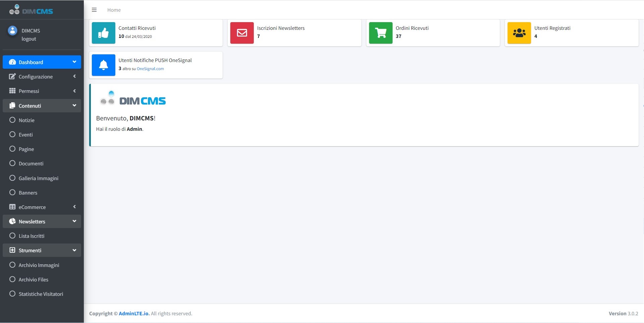
Task: Open the Notizie menu item
Action: point(42,120)
